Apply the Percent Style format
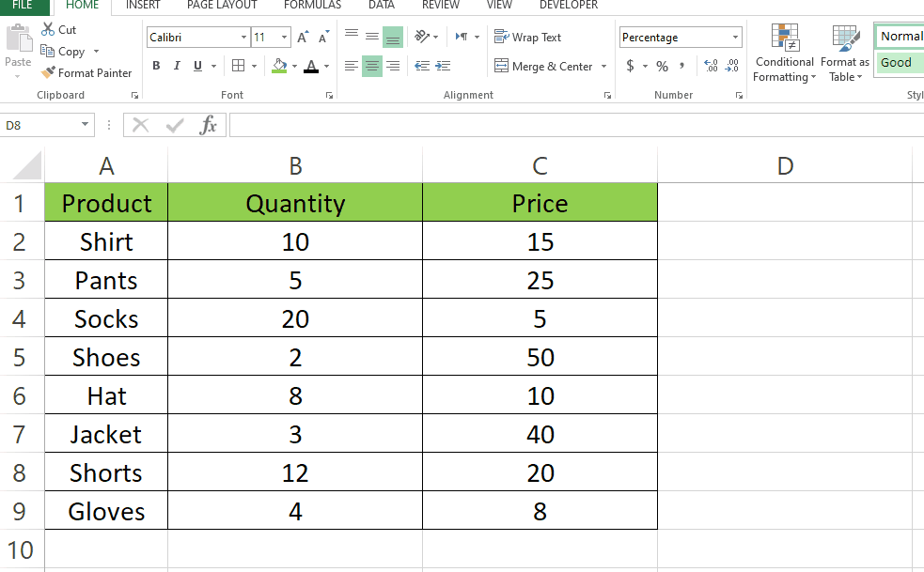 [664, 66]
